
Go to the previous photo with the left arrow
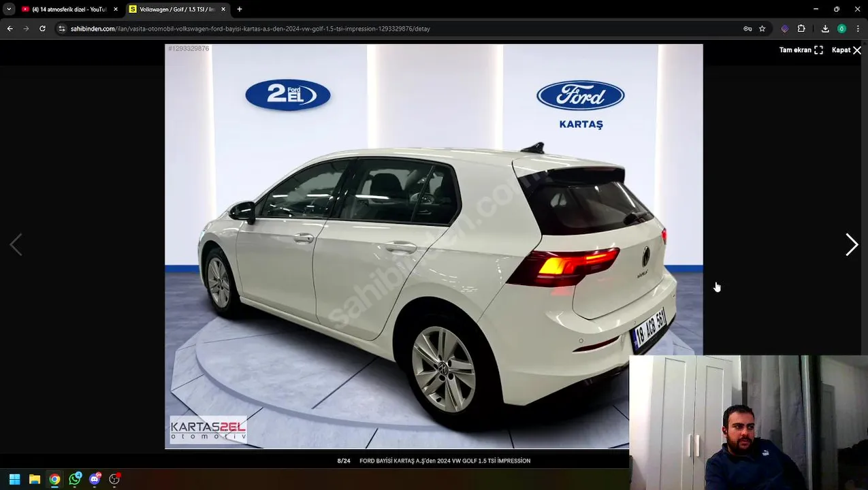pyautogui.click(x=16, y=245)
